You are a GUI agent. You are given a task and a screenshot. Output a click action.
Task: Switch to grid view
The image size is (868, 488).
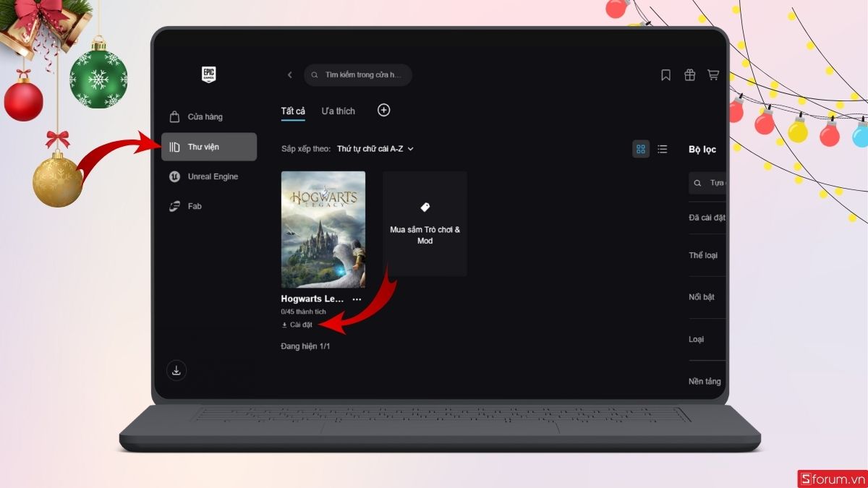(x=641, y=149)
